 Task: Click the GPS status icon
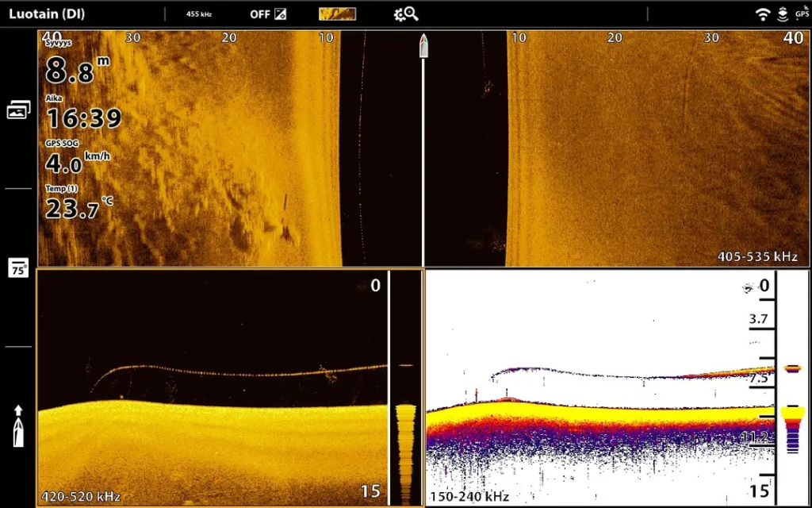coord(802,13)
